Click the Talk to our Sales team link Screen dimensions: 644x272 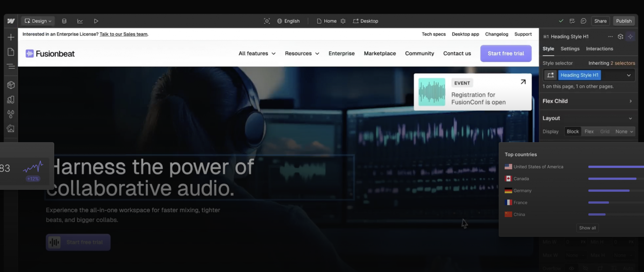pyautogui.click(x=123, y=34)
